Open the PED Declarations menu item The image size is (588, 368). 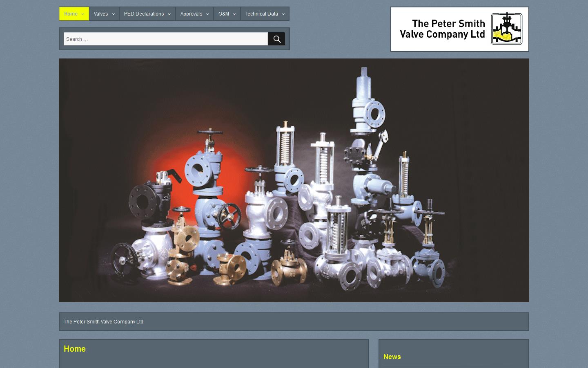pos(144,13)
